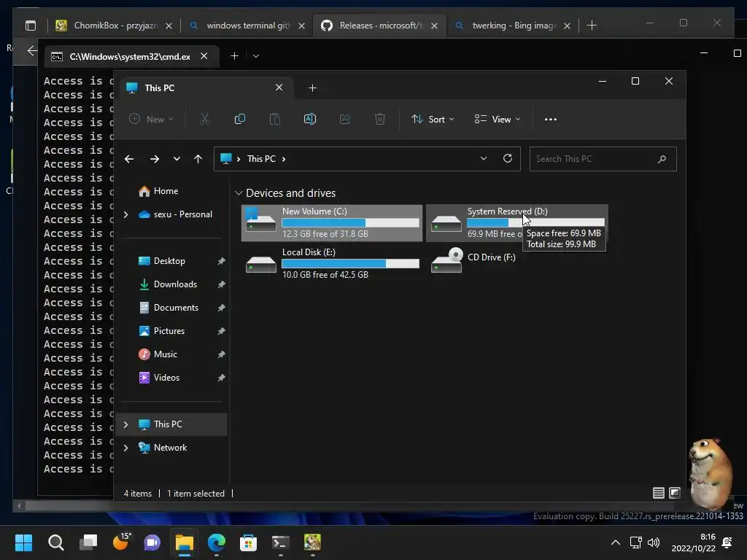Screen dimensions: 747x560
Task: Click volume speaker icon in system tray
Action: pos(654,542)
